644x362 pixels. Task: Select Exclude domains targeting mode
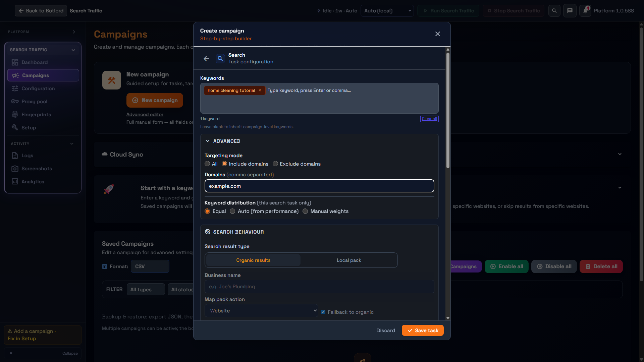pyautogui.click(x=275, y=164)
